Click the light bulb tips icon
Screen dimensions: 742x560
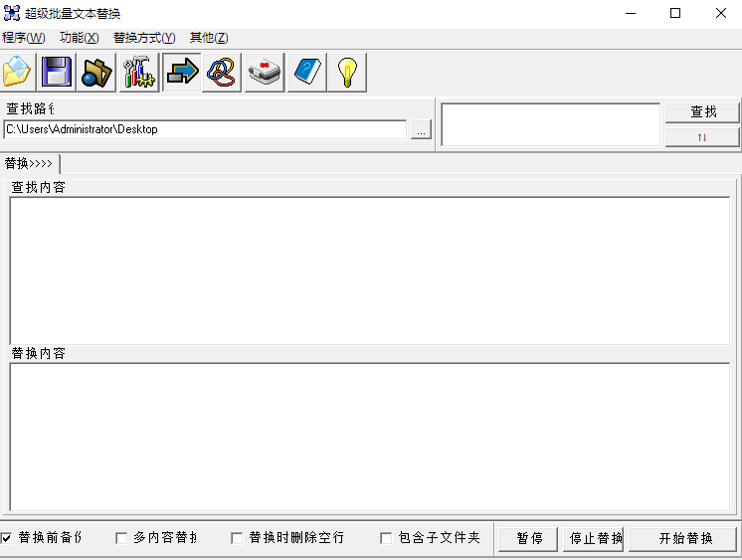(x=347, y=73)
